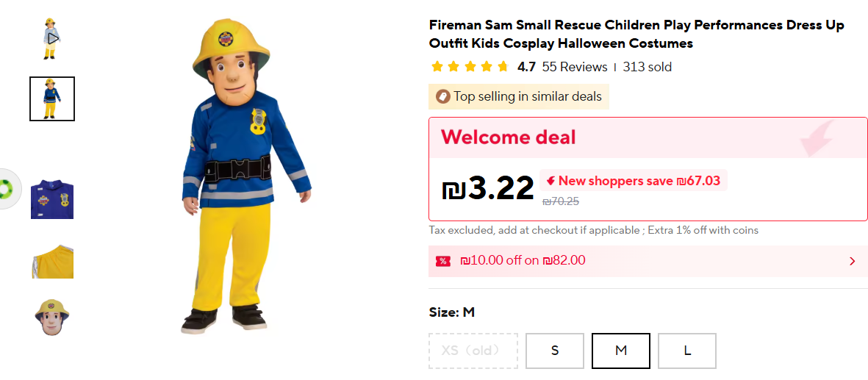
Task: Expand the coupon offer with the right chevron
Action: [853, 261]
